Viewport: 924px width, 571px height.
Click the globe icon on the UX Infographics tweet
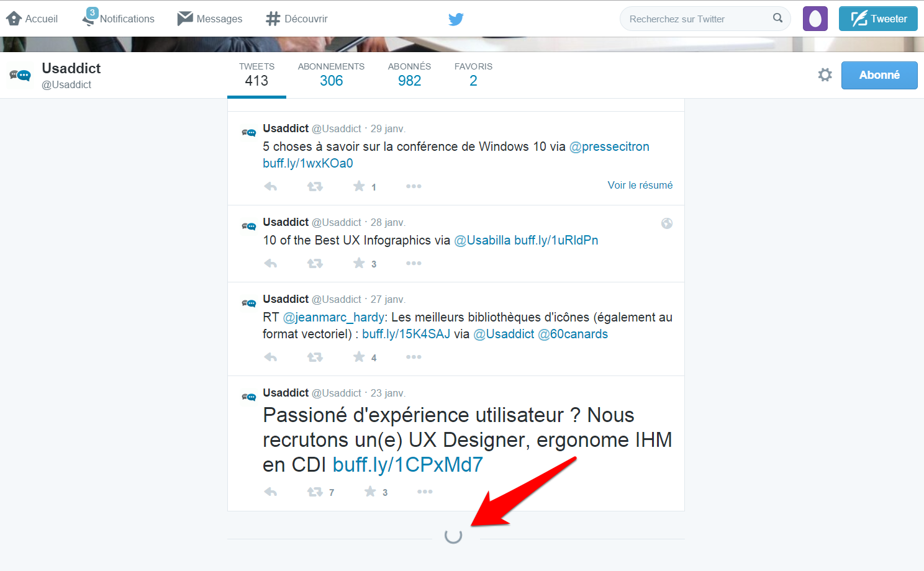pos(667,223)
